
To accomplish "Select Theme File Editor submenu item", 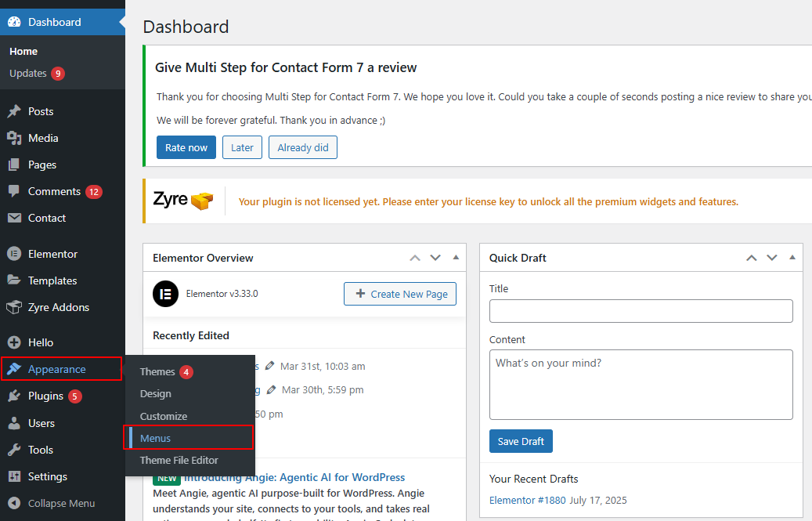I will coord(179,460).
